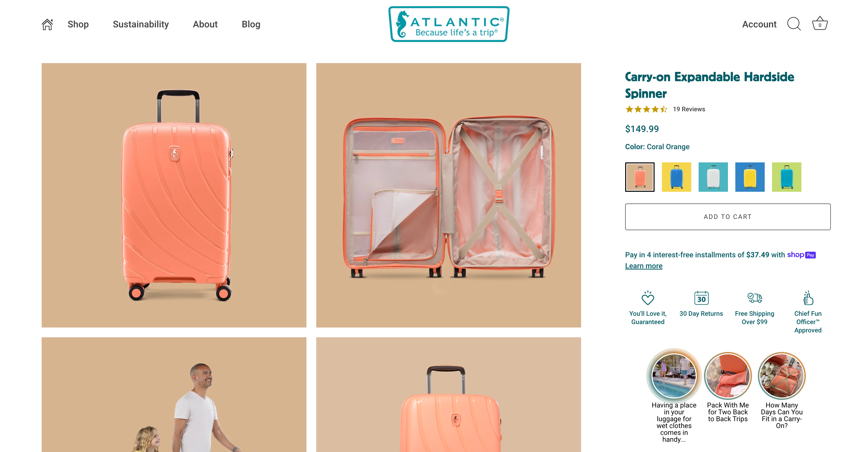Image resolution: width=868 pixels, height=452 pixels.
Task: Open the Shop menu
Action: coord(78,24)
